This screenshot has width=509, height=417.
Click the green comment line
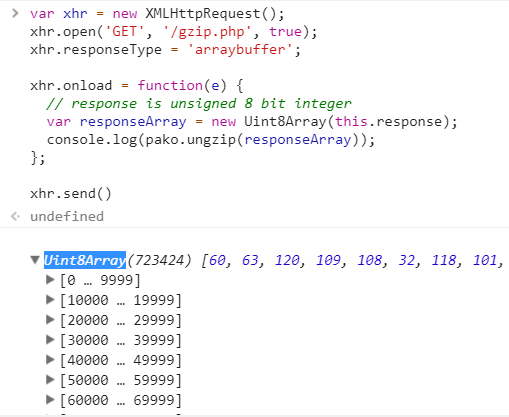tap(199, 104)
